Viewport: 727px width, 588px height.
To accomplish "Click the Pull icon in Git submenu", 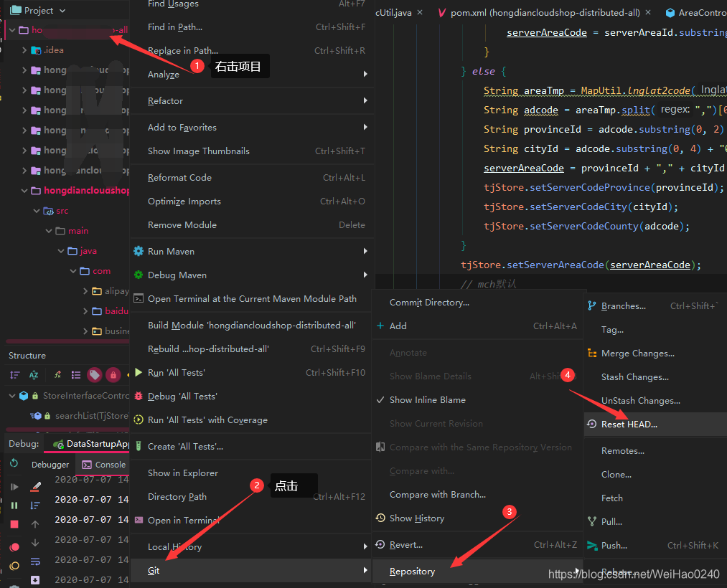I will 591,521.
